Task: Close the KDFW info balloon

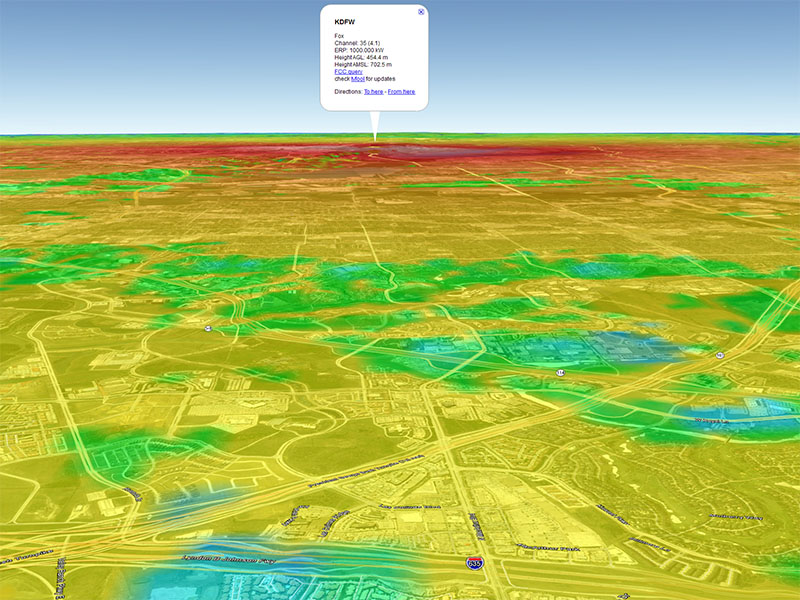Action: (421, 12)
